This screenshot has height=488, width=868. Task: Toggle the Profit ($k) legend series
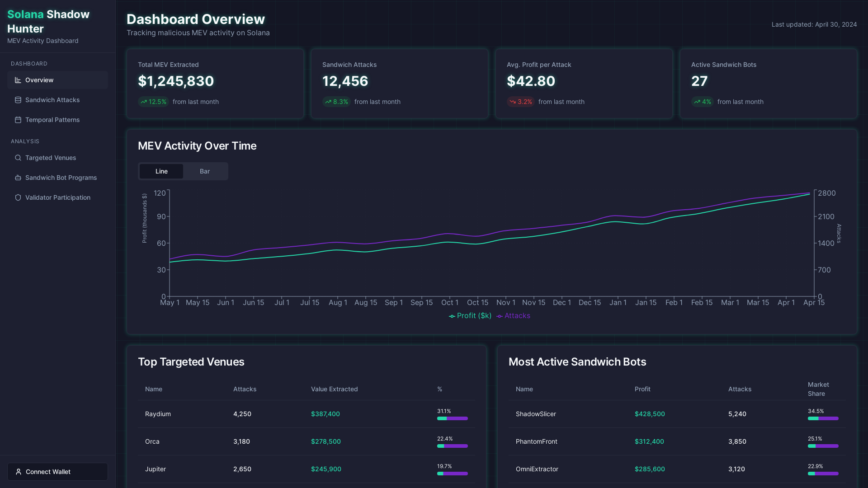tap(470, 315)
